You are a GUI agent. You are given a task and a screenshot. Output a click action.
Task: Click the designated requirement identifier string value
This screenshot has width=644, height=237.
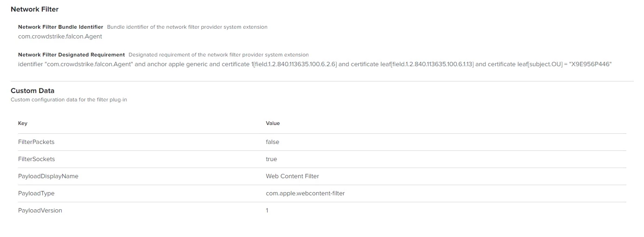(x=315, y=64)
